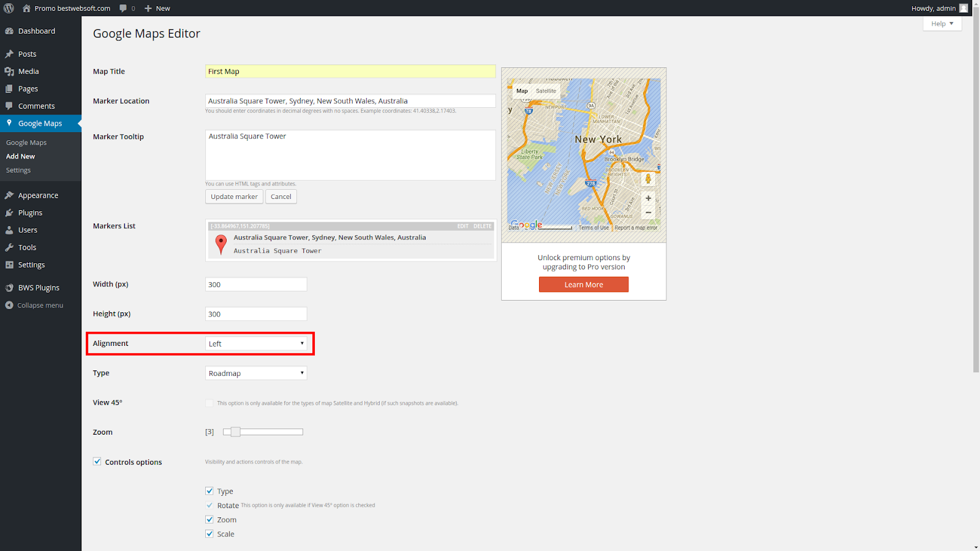Switch map preview to Satellite view
The height and width of the screenshot is (551, 980).
546,91
